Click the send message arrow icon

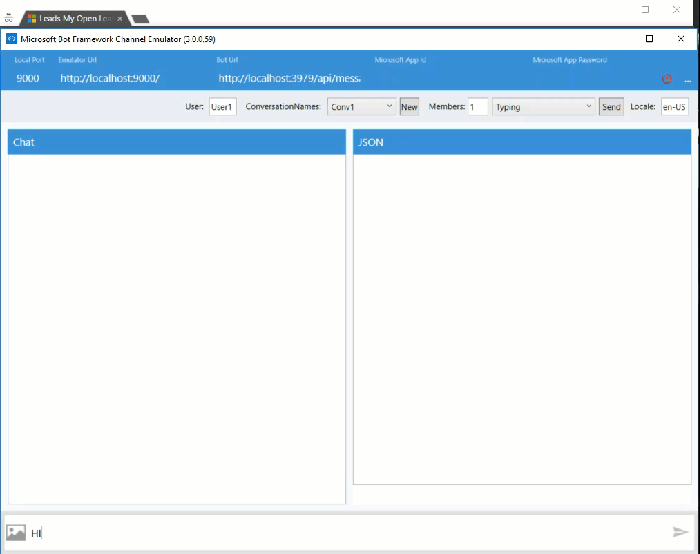pyautogui.click(x=680, y=532)
